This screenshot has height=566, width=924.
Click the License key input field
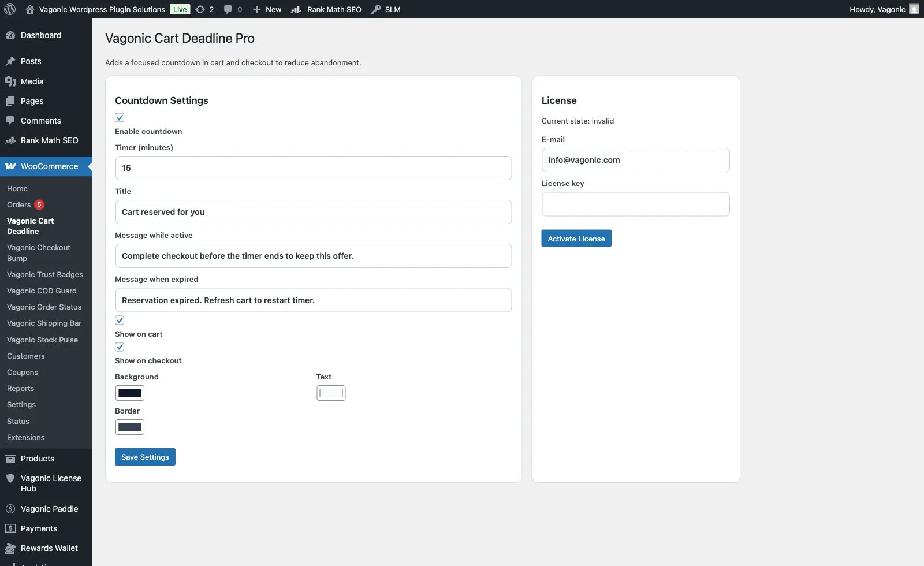pos(636,204)
